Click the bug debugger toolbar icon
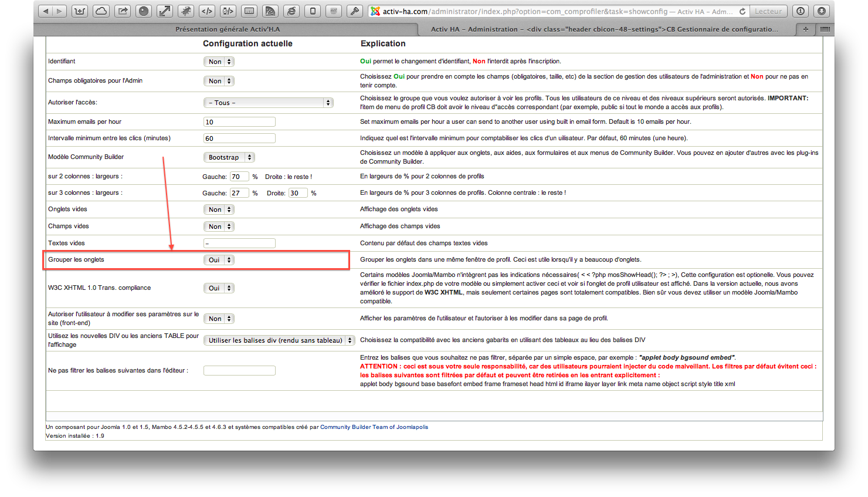The height and width of the screenshot is (497, 868). coord(186,11)
